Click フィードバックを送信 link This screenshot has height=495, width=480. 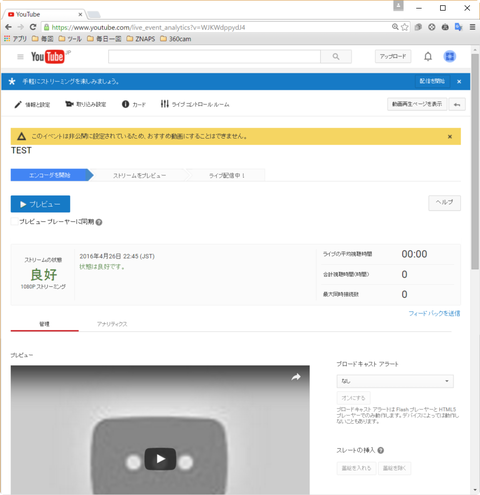pos(434,313)
